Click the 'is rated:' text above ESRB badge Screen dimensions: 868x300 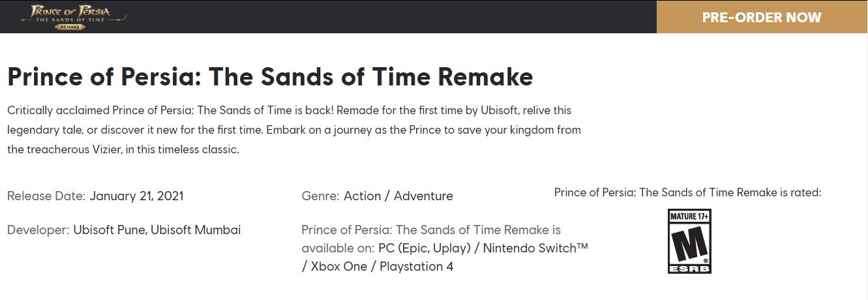click(801, 192)
